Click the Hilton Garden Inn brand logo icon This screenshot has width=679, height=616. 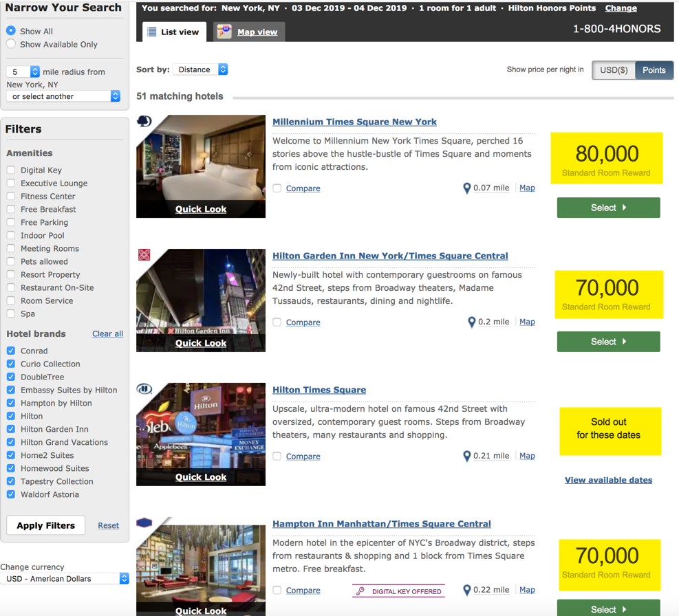click(x=144, y=255)
